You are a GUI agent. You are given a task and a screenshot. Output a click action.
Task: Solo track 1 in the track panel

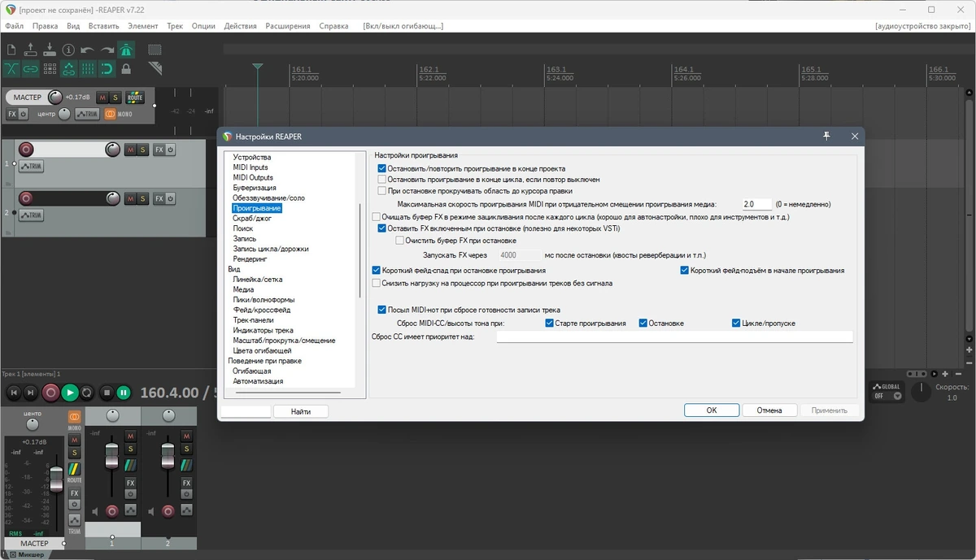[x=143, y=150]
